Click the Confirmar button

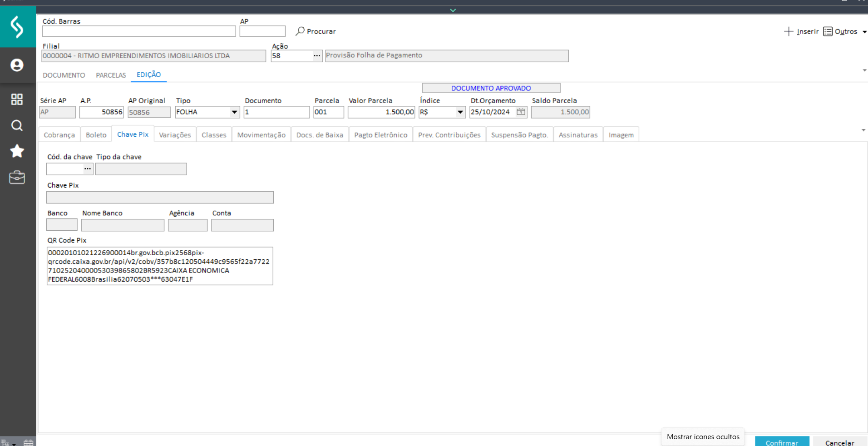(782, 441)
